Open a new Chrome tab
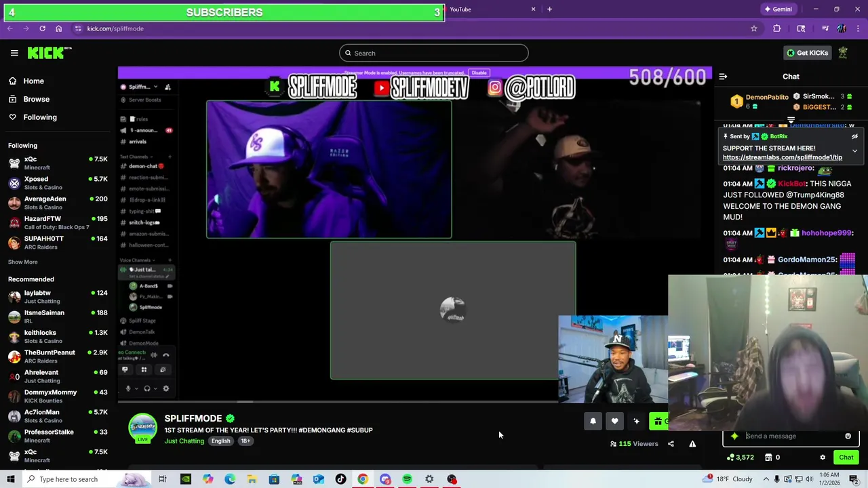The height and width of the screenshot is (488, 868). 549,9
